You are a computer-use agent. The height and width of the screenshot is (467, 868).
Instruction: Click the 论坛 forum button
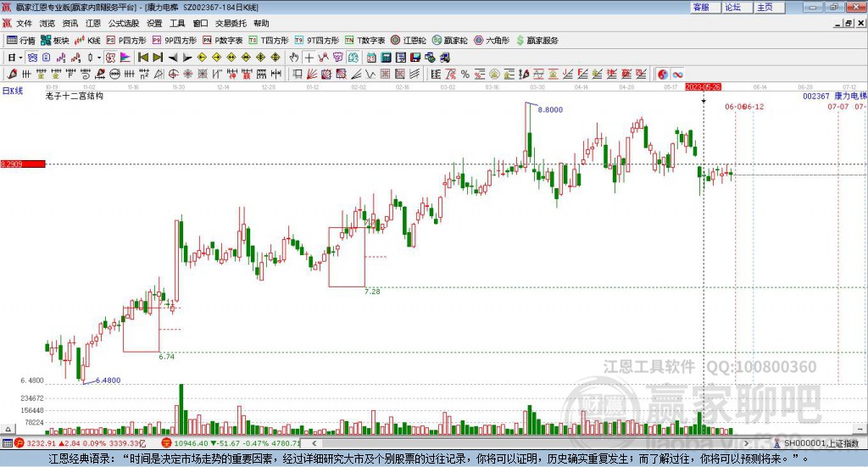(x=737, y=7)
